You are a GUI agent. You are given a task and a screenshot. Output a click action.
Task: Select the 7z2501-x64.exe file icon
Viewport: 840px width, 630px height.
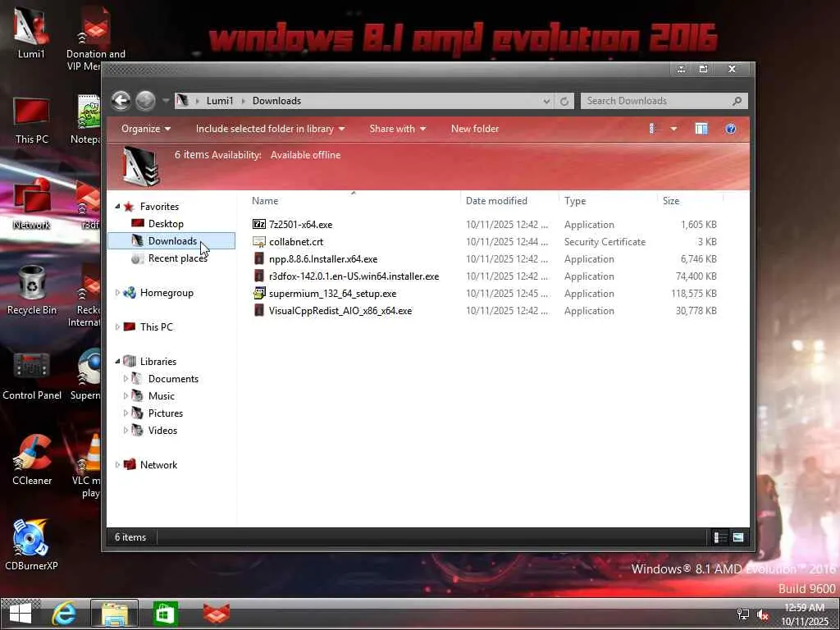point(259,224)
